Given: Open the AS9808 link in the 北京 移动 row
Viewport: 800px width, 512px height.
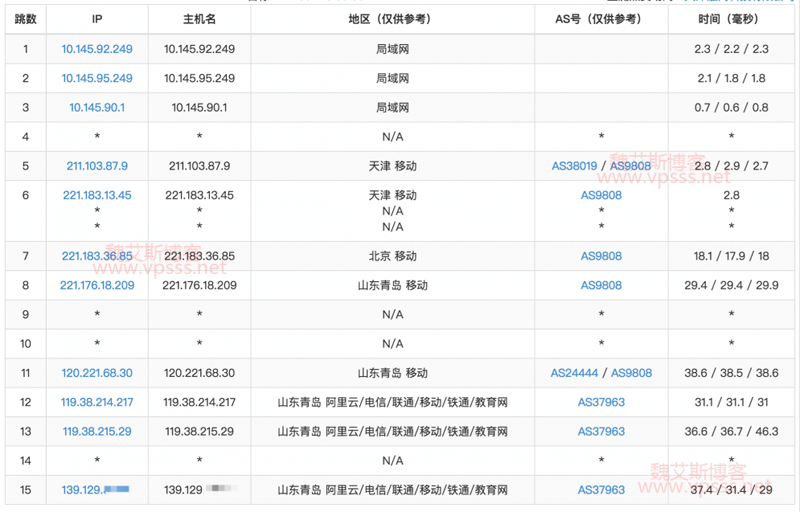Looking at the screenshot, I should point(601,256).
